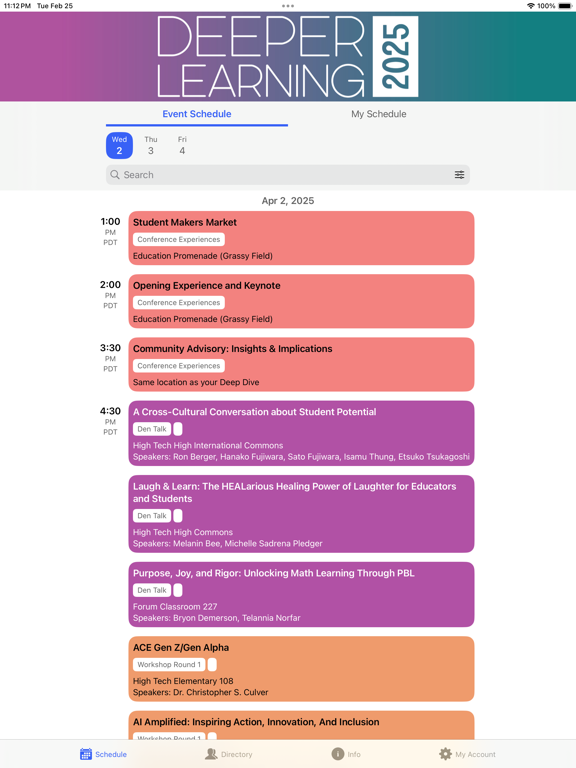
Task: Click into the Search field
Action: pyautogui.click(x=288, y=175)
